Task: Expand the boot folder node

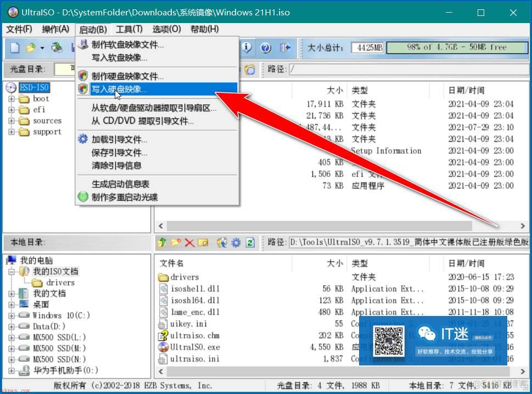Action: pos(12,99)
